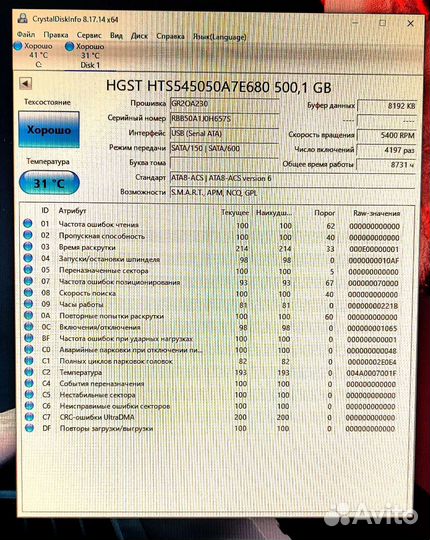Click status orb for attribute 02 row
The width and height of the screenshot is (430, 540).
click(28, 235)
